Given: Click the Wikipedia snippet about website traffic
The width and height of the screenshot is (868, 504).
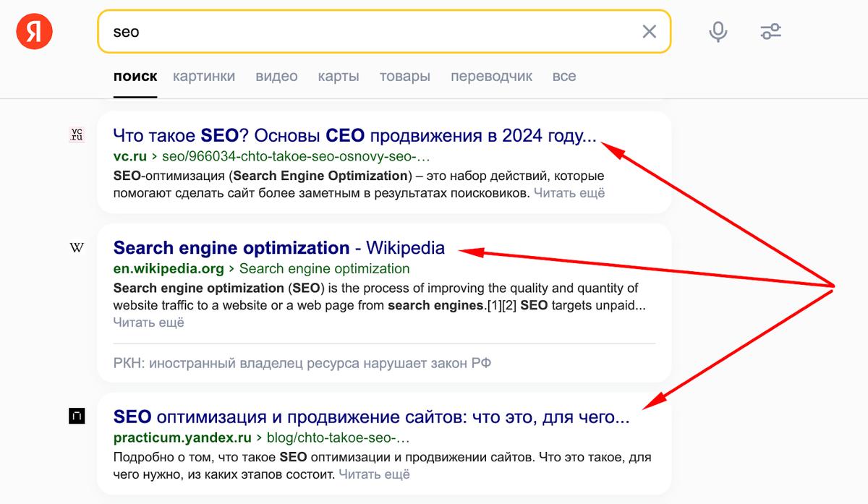Looking at the screenshot, I should [x=380, y=296].
